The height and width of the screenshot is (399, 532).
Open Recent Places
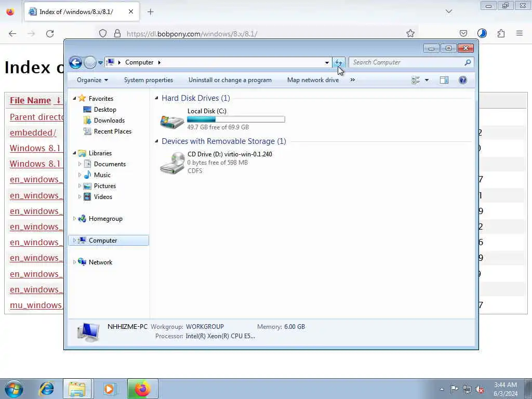click(113, 131)
